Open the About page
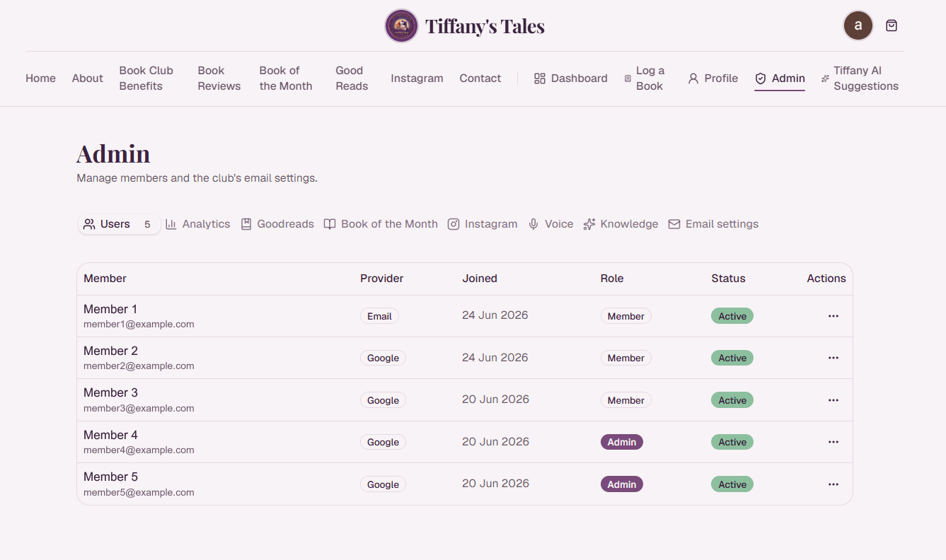Viewport: 946px width, 560px height. pos(88,78)
